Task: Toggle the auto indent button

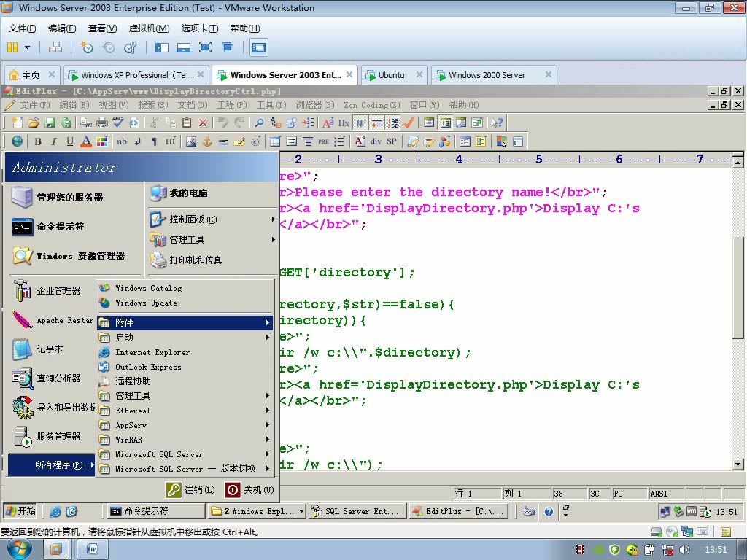Action: click(377, 122)
